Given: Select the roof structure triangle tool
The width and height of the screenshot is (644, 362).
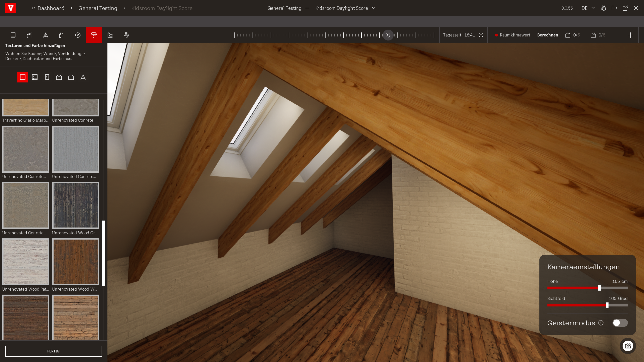Looking at the screenshot, I should pyautogui.click(x=45, y=35).
